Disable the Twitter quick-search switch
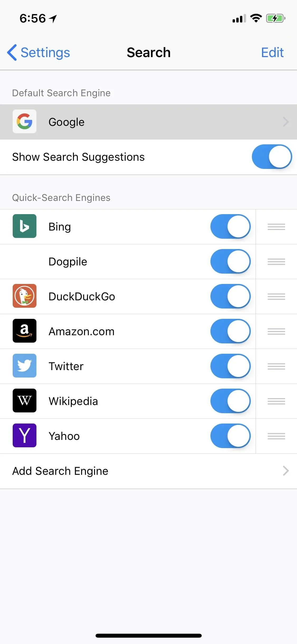The width and height of the screenshot is (297, 644). 230,366
